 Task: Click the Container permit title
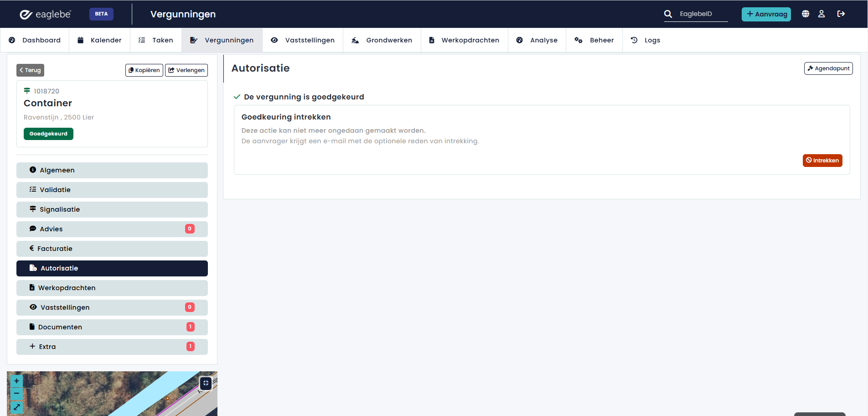(x=48, y=103)
